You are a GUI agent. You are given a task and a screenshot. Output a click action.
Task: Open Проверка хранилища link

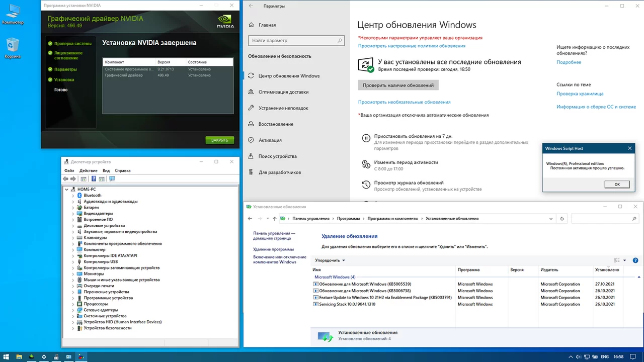(x=580, y=94)
